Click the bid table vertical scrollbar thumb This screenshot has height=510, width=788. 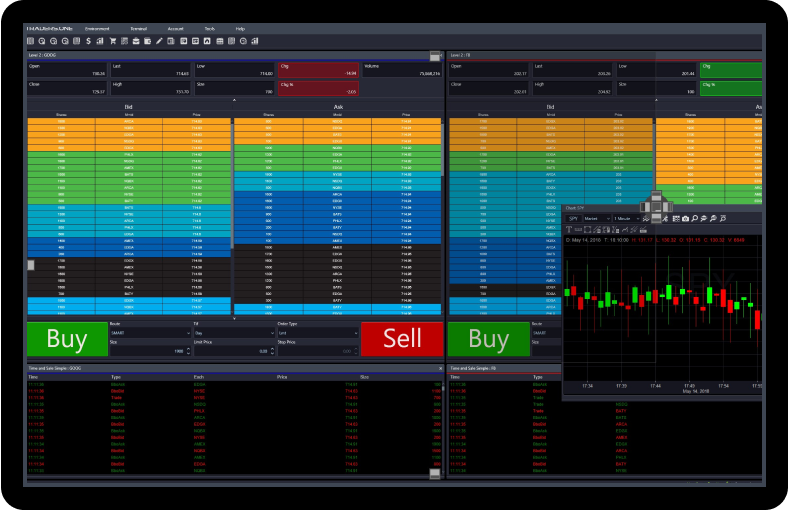click(x=30, y=264)
